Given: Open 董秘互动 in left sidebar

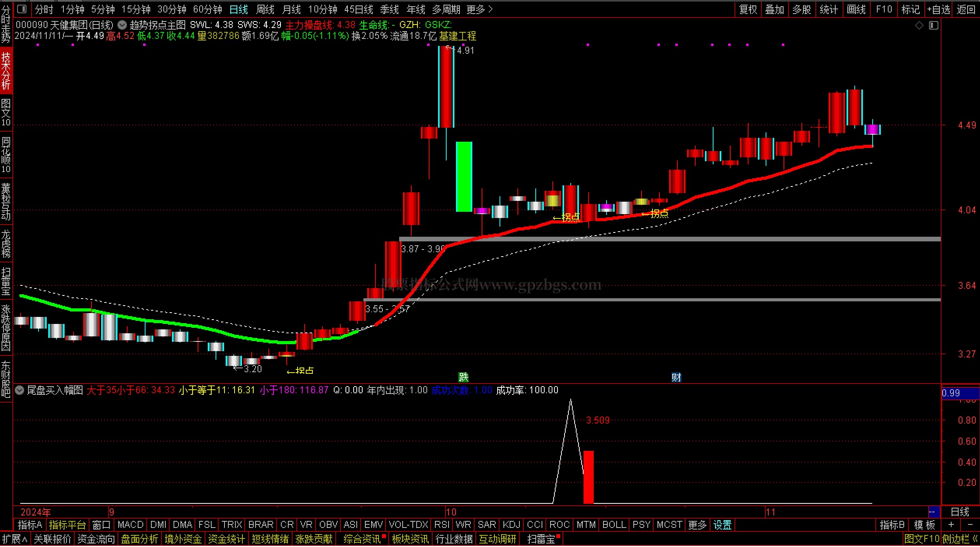Looking at the screenshot, I should pos(6,202).
